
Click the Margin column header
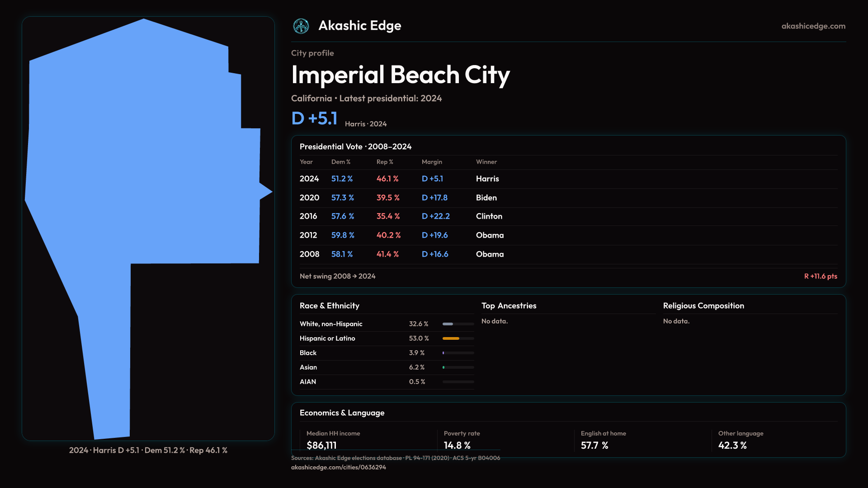tap(432, 162)
